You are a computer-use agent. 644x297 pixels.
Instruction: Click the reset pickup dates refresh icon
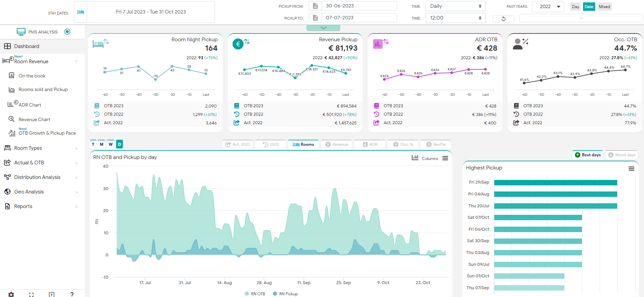[x=503, y=19]
